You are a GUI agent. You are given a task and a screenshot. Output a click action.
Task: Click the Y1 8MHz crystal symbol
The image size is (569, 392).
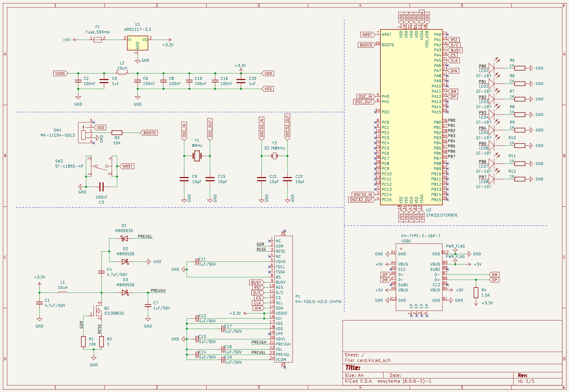click(197, 156)
